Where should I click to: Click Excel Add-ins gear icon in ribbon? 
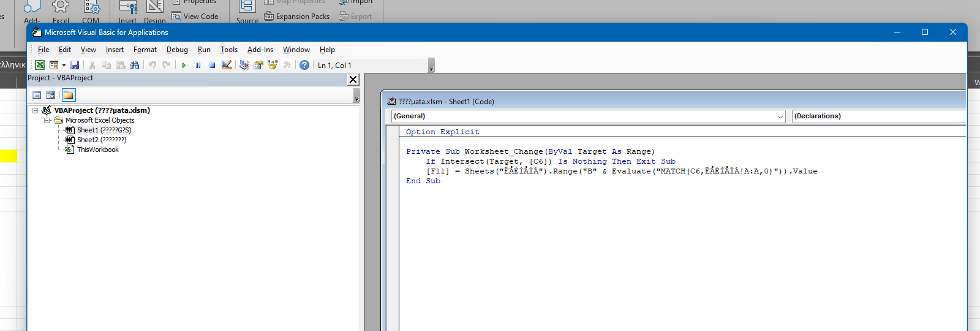pos(61,6)
